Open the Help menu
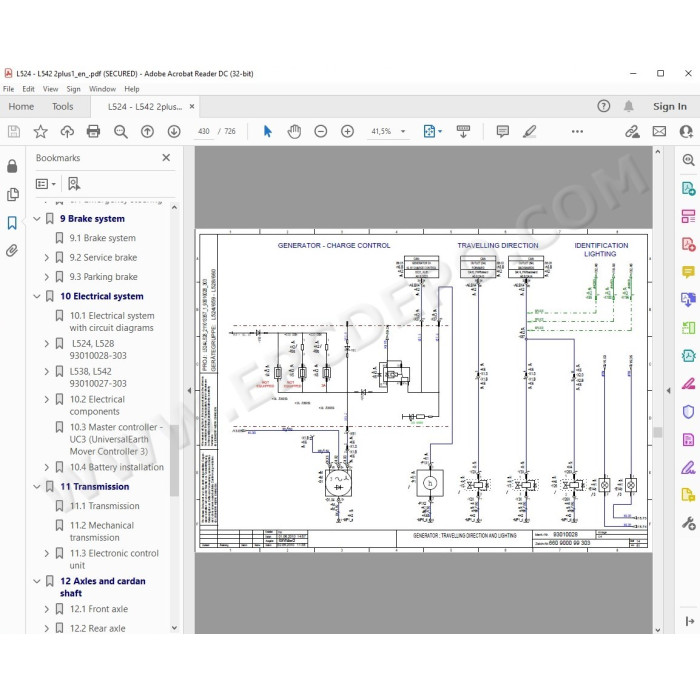700x700 pixels. click(x=132, y=89)
